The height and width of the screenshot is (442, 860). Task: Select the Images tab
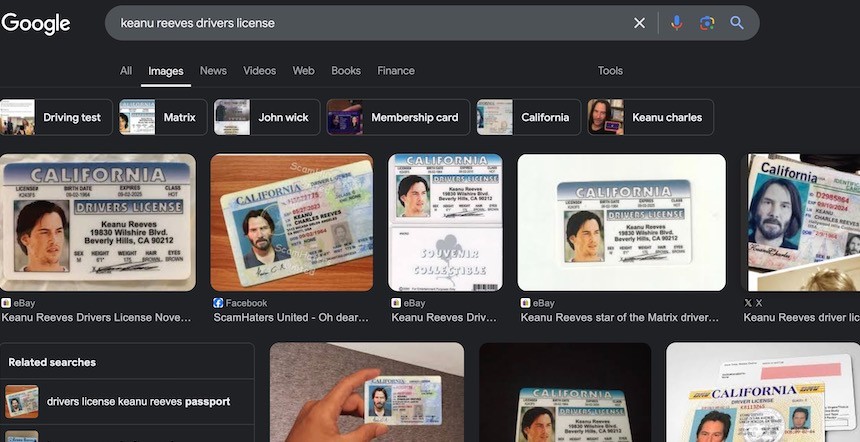point(166,71)
